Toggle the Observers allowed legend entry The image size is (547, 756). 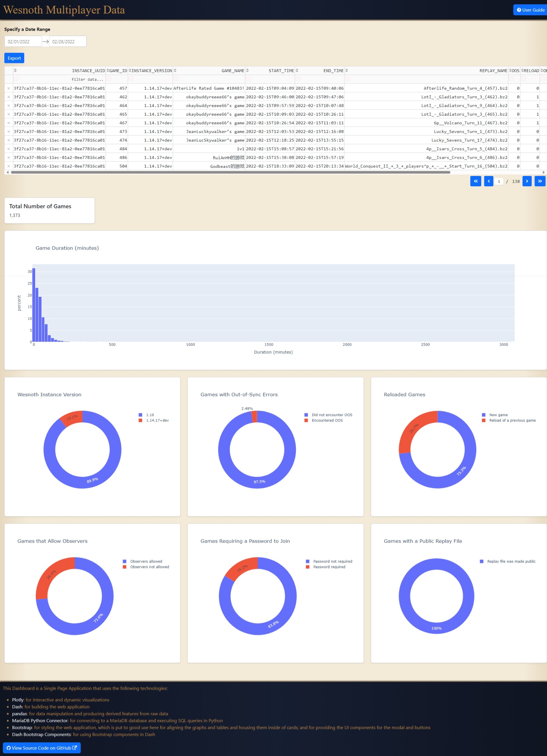(x=143, y=561)
